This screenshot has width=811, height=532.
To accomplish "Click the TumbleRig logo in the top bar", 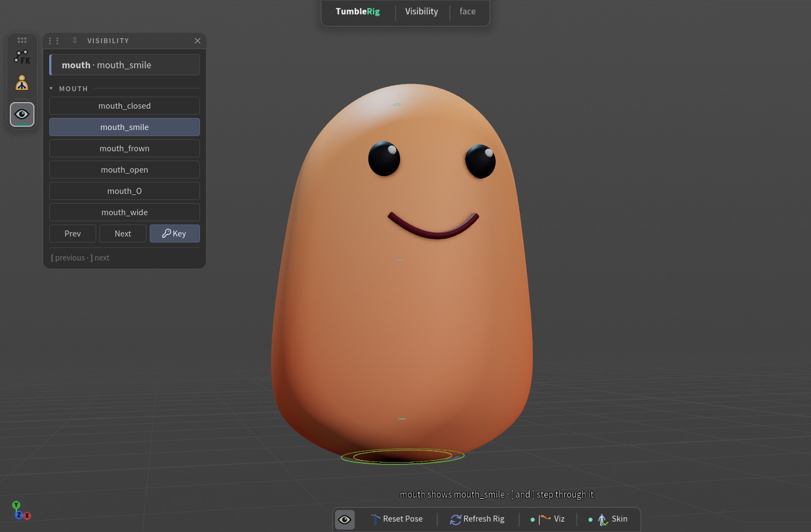I will (x=358, y=11).
